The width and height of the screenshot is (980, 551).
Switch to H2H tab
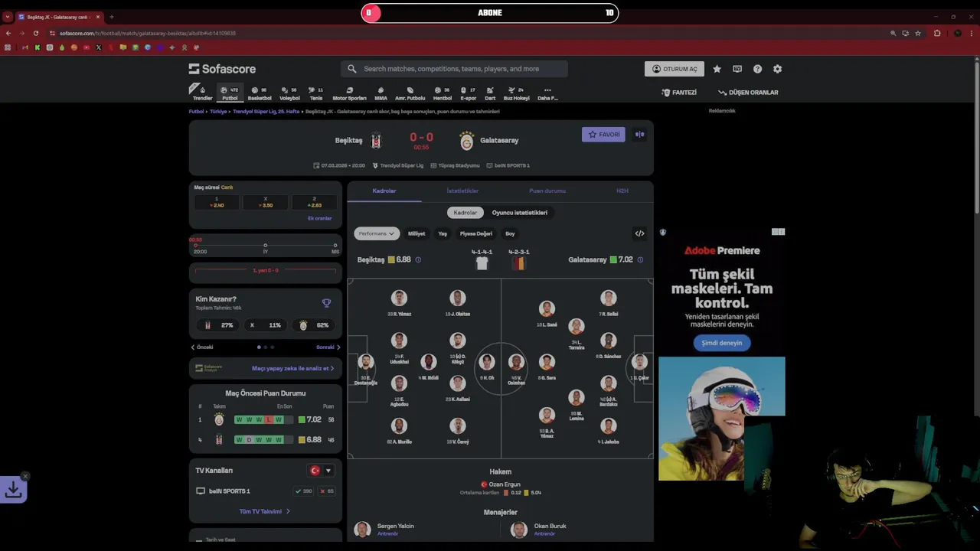click(622, 191)
